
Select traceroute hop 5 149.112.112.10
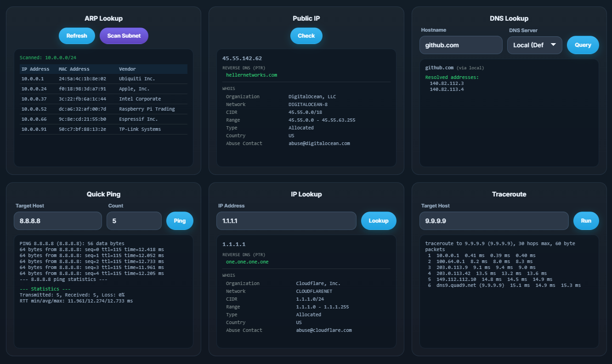490,280
